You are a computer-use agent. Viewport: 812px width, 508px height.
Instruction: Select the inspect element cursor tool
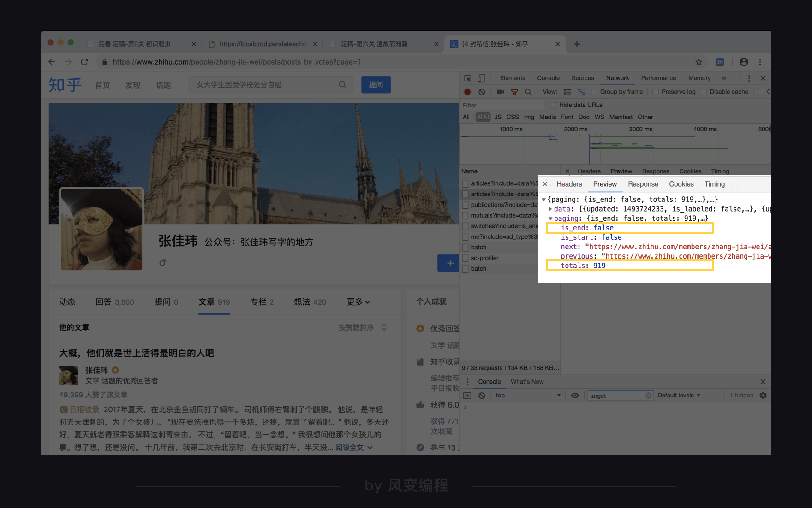[x=467, y=78]
